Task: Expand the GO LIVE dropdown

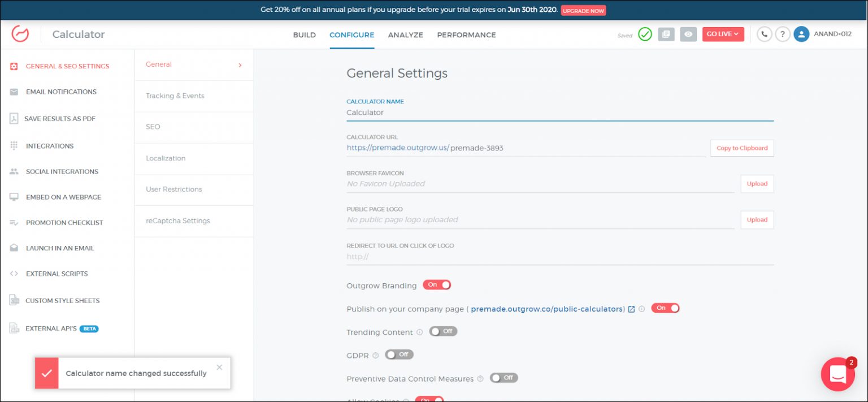Action: pyautogui.click(x=723, y=34)
